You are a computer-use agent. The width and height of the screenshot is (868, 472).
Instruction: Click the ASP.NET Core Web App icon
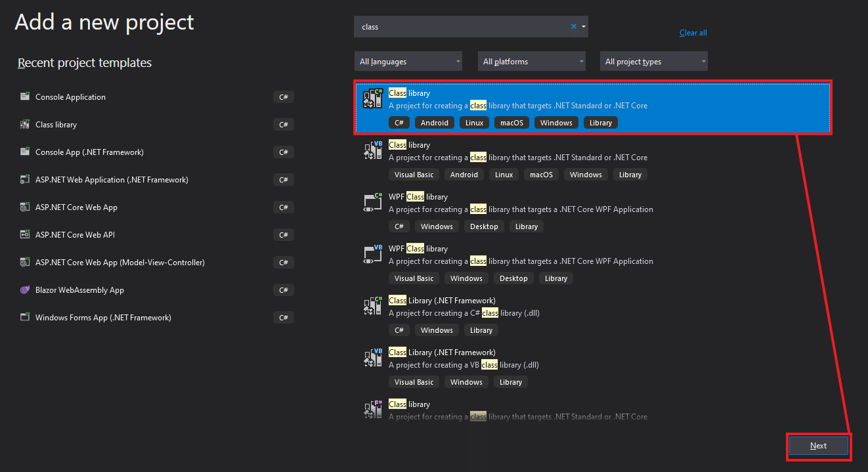coord(25,207)
